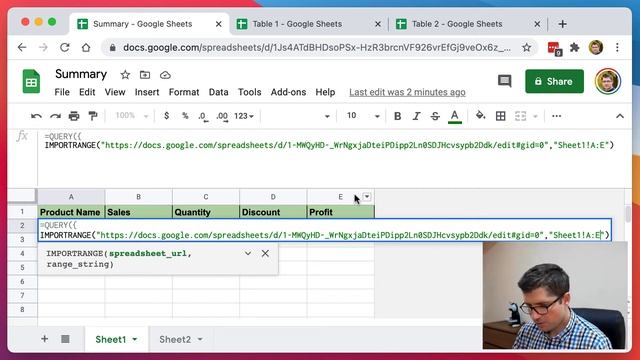The height and width of the screenshot is (360, 640).
Task: Open the Format menu
Action: pyautogui.click(x=184, y=92)
